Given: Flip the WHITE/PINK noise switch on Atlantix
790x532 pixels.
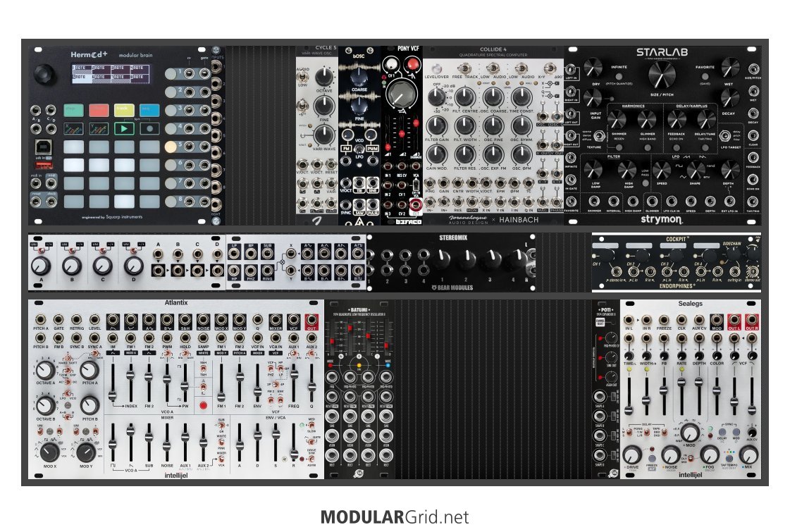Looking at the screenshot, I should click(222, 443).
